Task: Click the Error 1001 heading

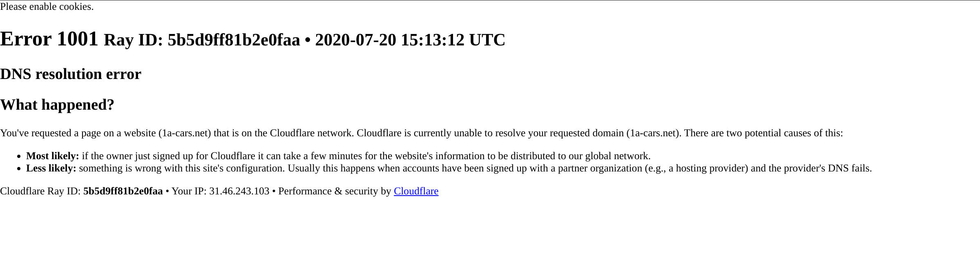Action: [49, 39]
